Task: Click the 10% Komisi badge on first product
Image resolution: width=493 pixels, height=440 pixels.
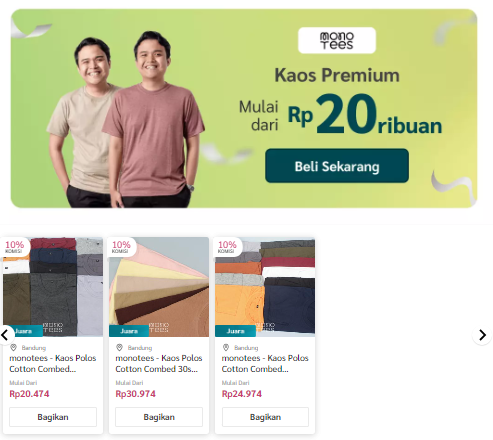Action: pos(14,247)
